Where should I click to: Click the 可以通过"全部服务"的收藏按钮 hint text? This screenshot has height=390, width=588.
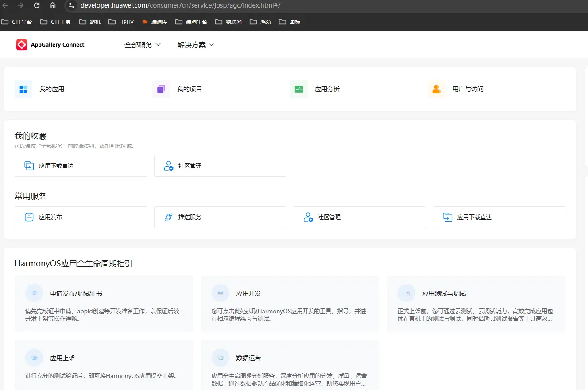point(75,146)
